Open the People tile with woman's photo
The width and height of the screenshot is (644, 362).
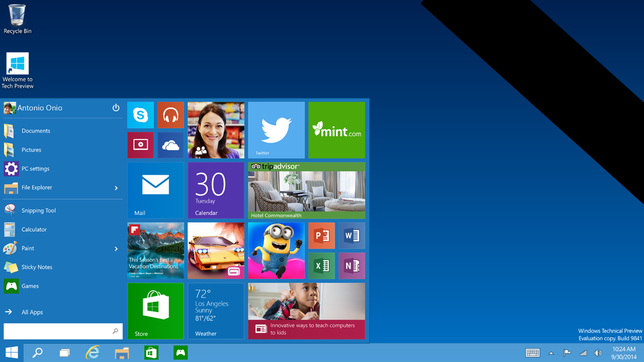[216, 130]
